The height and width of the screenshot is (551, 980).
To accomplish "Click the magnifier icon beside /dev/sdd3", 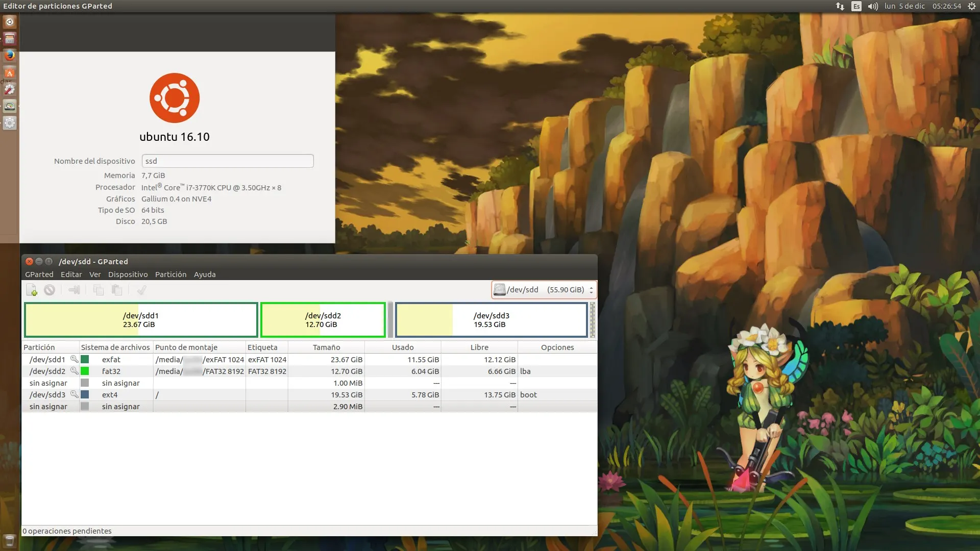I will tap(75, 394).
